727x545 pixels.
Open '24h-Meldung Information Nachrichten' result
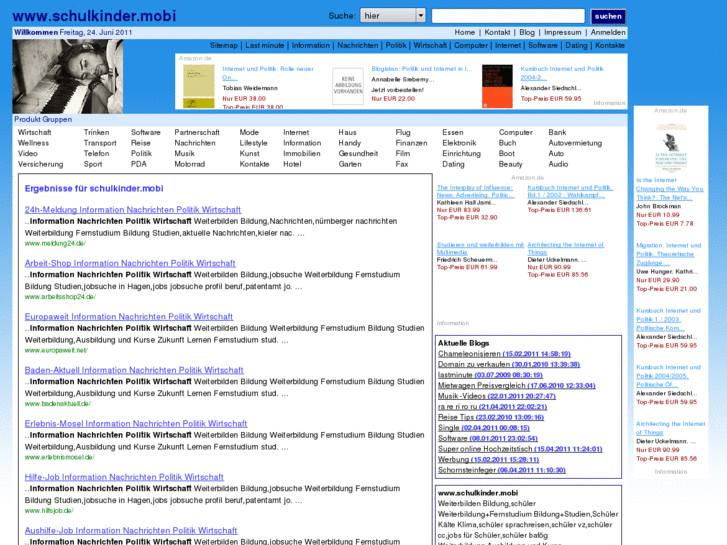point(133,210)
